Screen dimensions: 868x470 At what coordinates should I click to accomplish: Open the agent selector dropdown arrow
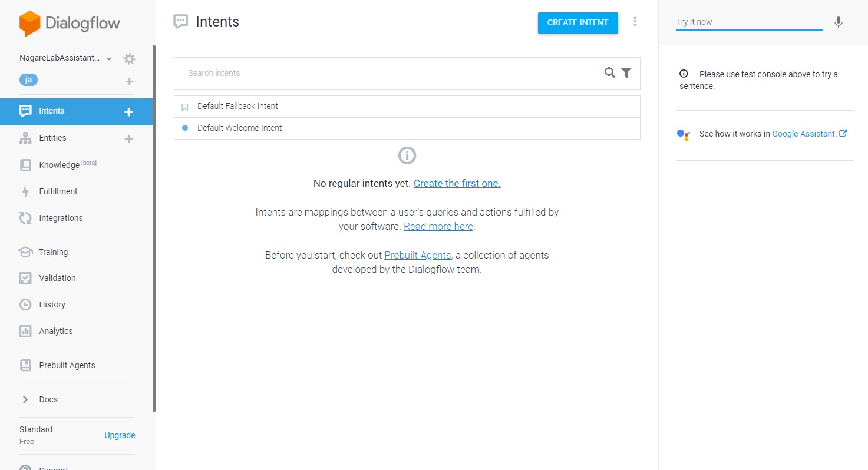pos(109,59)
